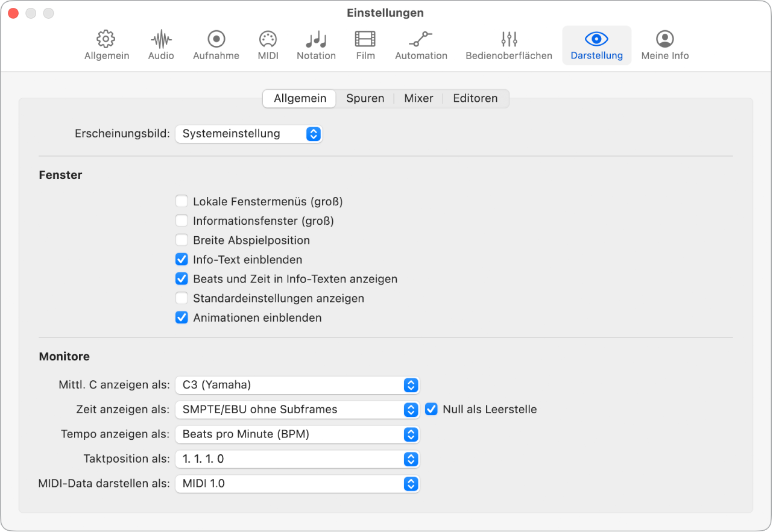Select the Editoren tab
Image resolution: width=773 pixels, height=532 pixels.
click(x=475, y=98)
